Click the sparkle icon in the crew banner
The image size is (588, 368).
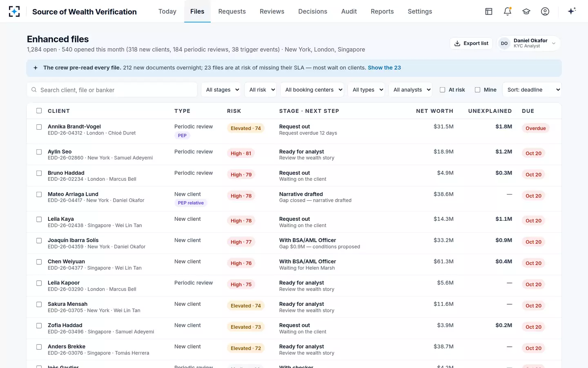click(36, 68)
